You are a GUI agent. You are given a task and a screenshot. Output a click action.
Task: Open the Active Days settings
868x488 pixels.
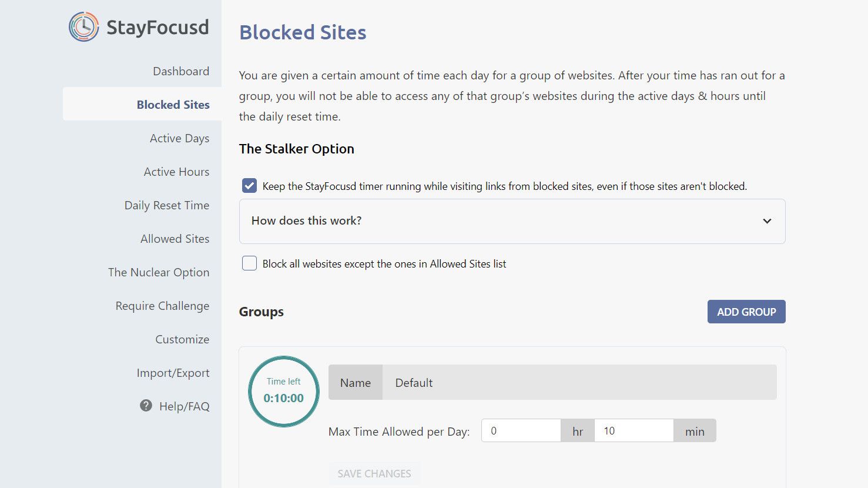179,138
